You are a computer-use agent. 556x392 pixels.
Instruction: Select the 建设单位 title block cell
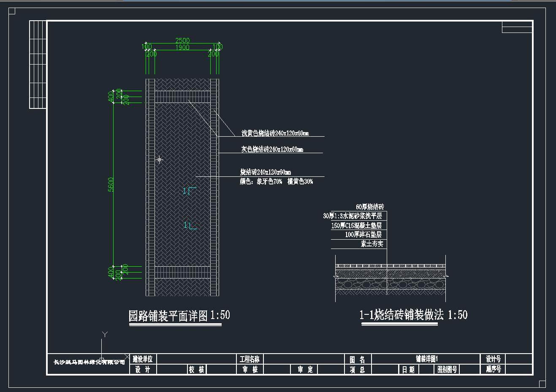(x=143, y=359)
